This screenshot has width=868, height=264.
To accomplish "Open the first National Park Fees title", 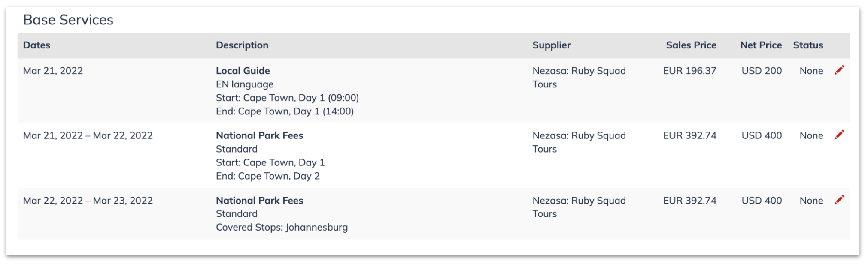I will pos(260,135).
